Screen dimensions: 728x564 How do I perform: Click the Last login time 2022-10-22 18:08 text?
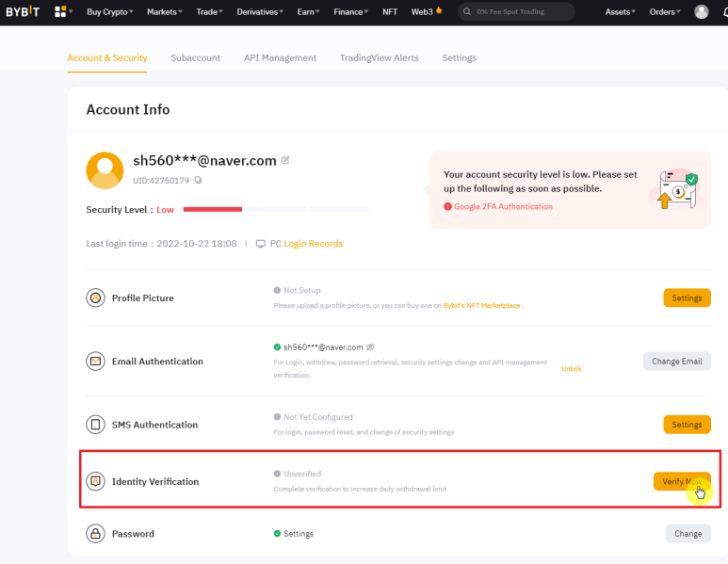(x=161, y=244)
